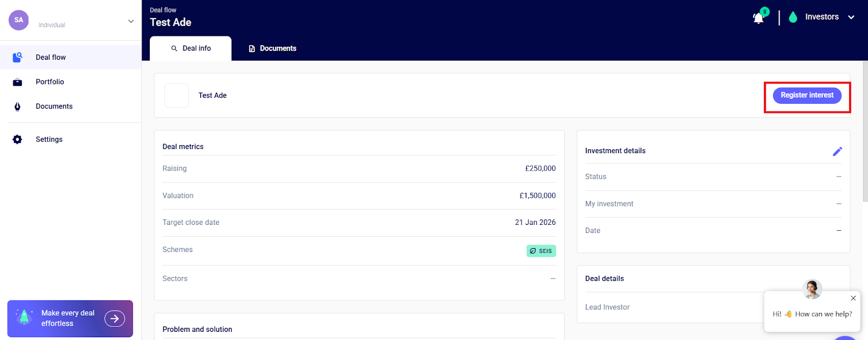This screenshot has width=868, height=340.
Task: Click the Deal flow sidebar icon
Action: [x=17, y=57]
